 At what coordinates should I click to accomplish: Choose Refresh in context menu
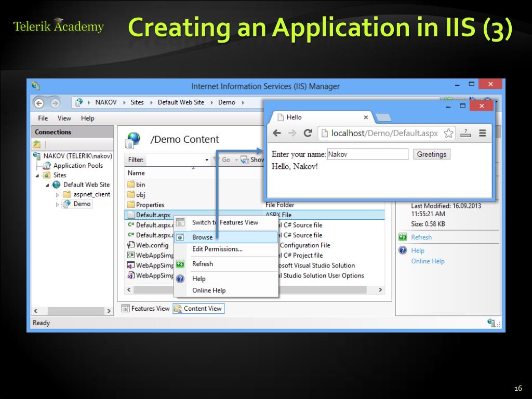coord(227,263)
